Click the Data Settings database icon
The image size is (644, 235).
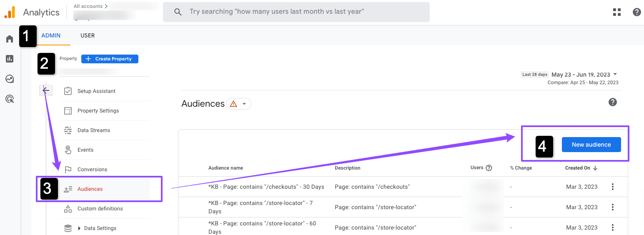(x=68, y=228)
